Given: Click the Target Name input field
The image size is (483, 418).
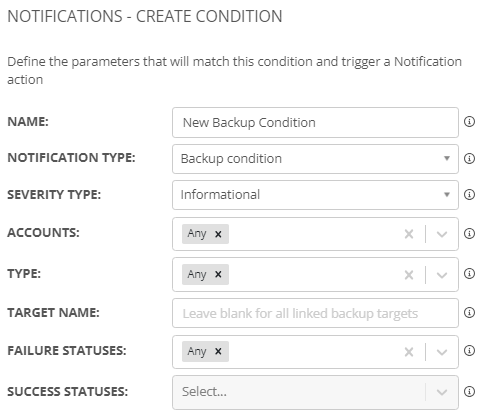Looking at the screenshot, I should (x=315, y=313).
